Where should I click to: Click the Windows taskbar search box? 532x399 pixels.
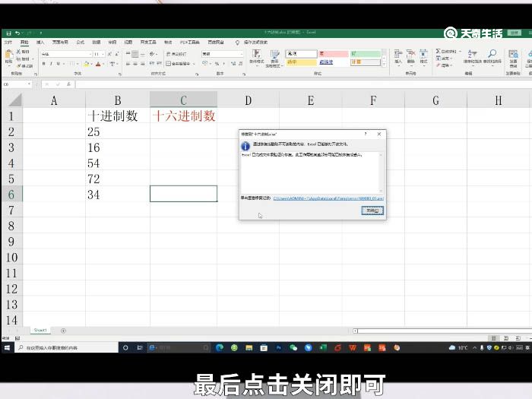[x=66, y=348]
